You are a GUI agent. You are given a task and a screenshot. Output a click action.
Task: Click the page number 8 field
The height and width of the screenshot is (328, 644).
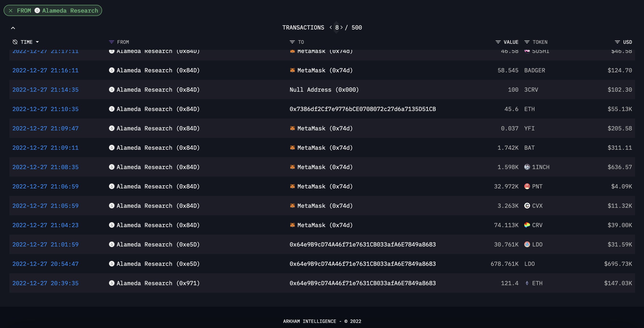coord(337,28)
